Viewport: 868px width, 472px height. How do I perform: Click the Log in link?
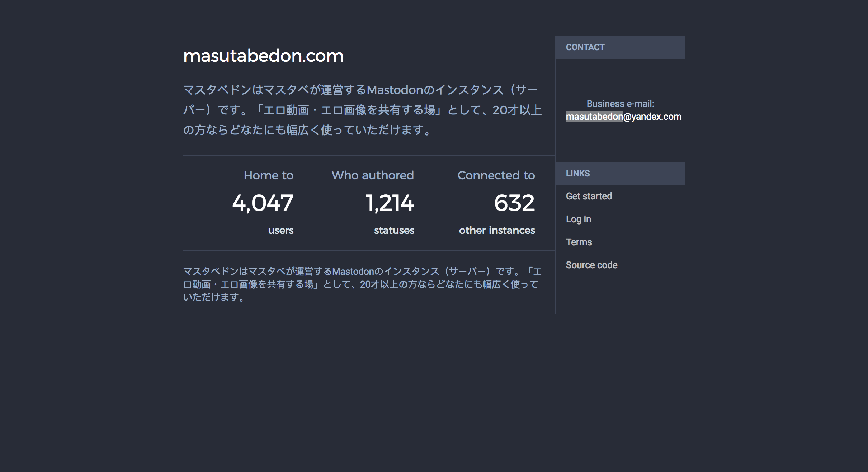(x=579, y=219)
